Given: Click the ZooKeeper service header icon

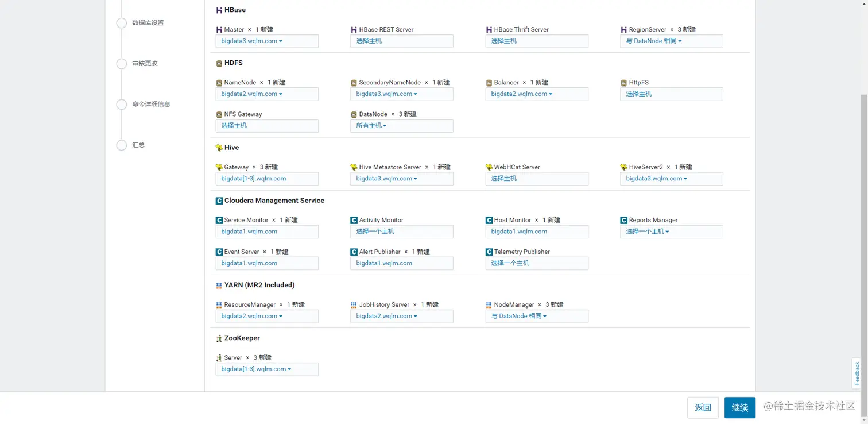Looking at the screenshot, I should click(219, 338).
